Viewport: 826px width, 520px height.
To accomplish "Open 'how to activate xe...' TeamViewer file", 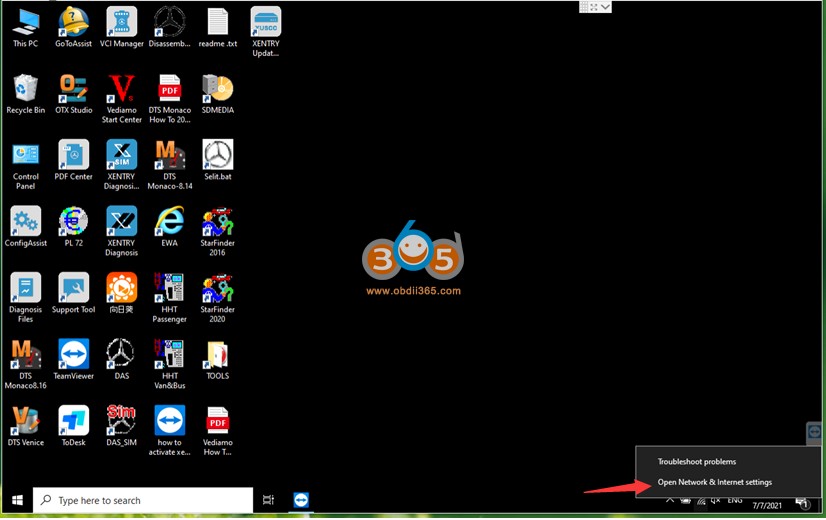I will (x=170, y=431).
